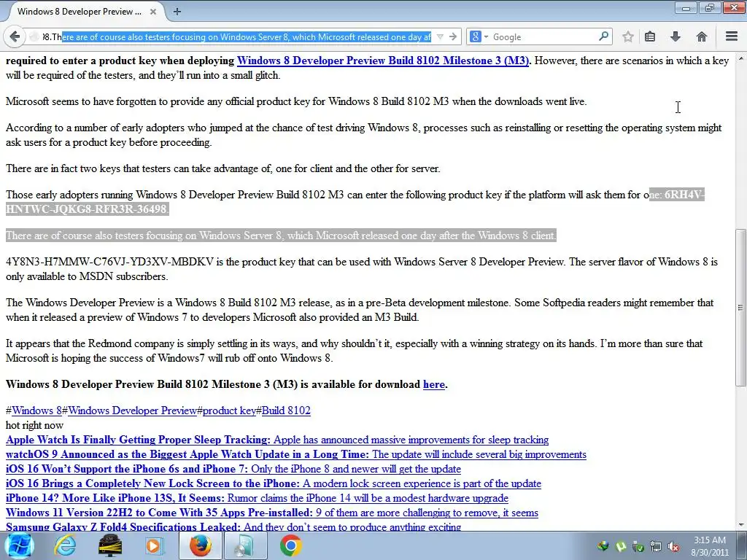The image size is (747, 560).
Task: Click the muted volume tray icon
Action: (x=673, y=546)
